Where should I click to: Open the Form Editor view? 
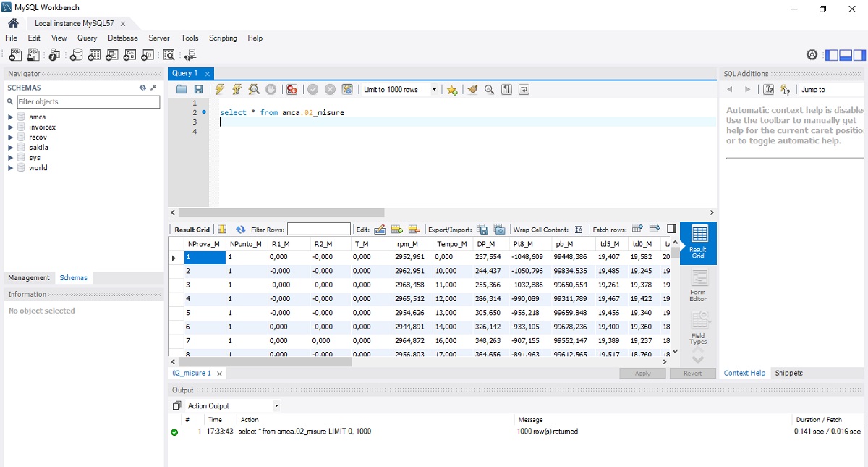(697, 285)
